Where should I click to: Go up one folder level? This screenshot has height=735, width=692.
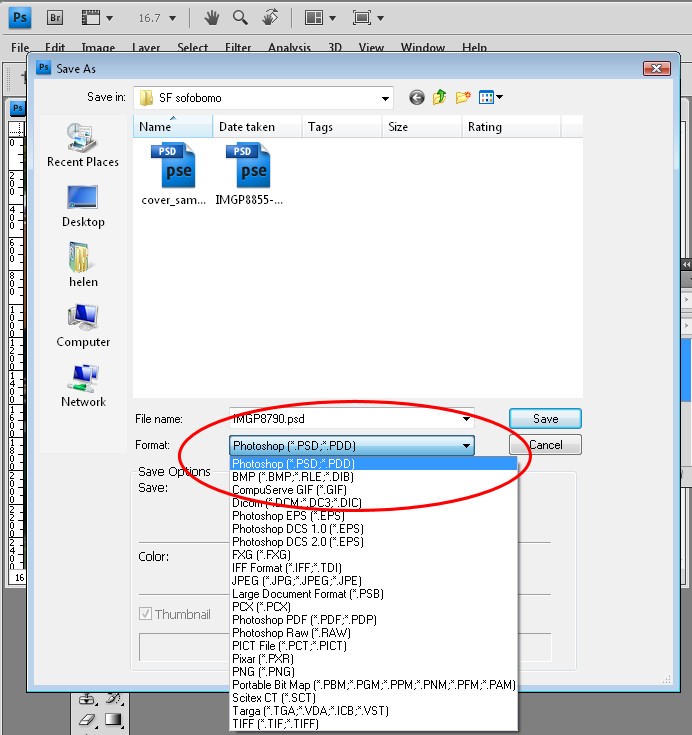(x=440, y=97)
